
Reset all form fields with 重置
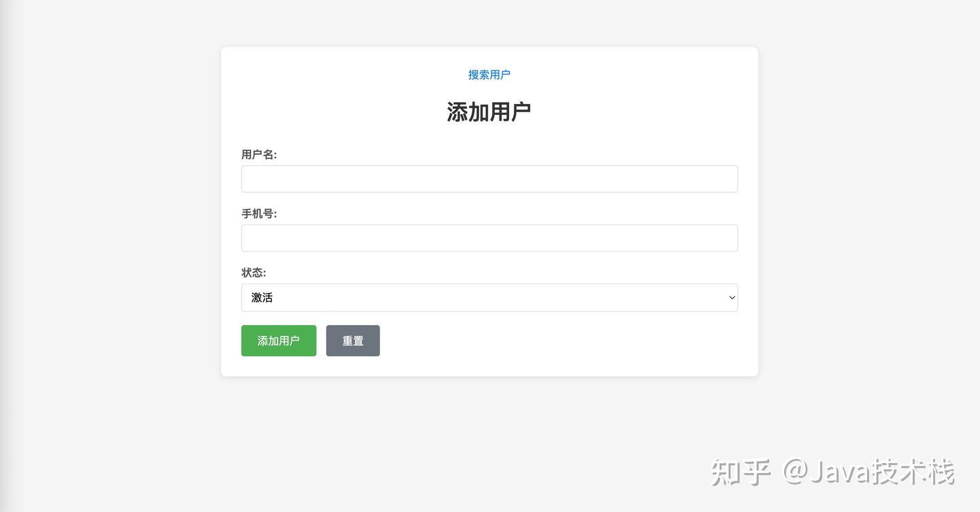(x=353, y=341)
